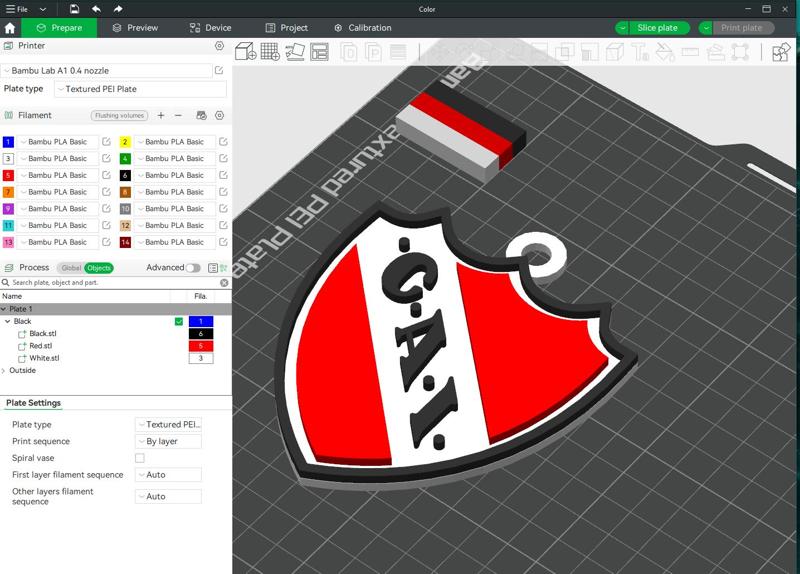Open Print sequence dropdown

coord(168,441)
